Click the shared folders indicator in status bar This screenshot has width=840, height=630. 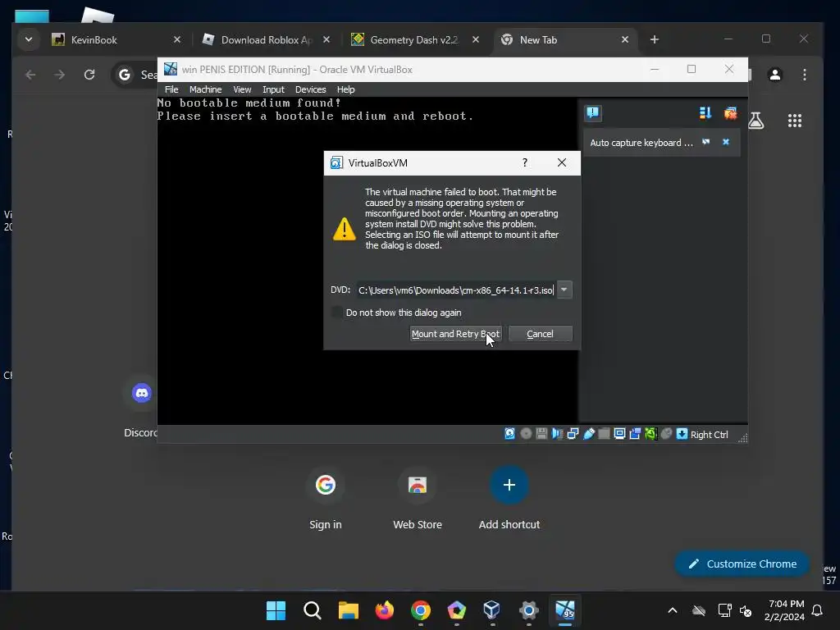(604, 434)
